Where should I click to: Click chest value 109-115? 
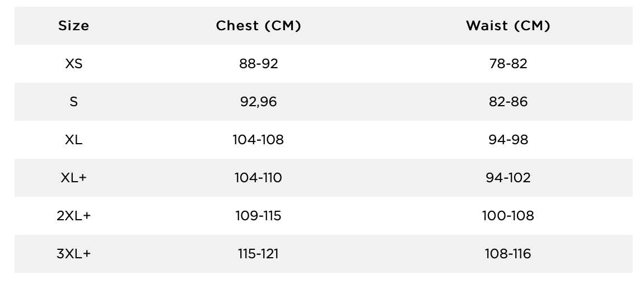[258, 216]
